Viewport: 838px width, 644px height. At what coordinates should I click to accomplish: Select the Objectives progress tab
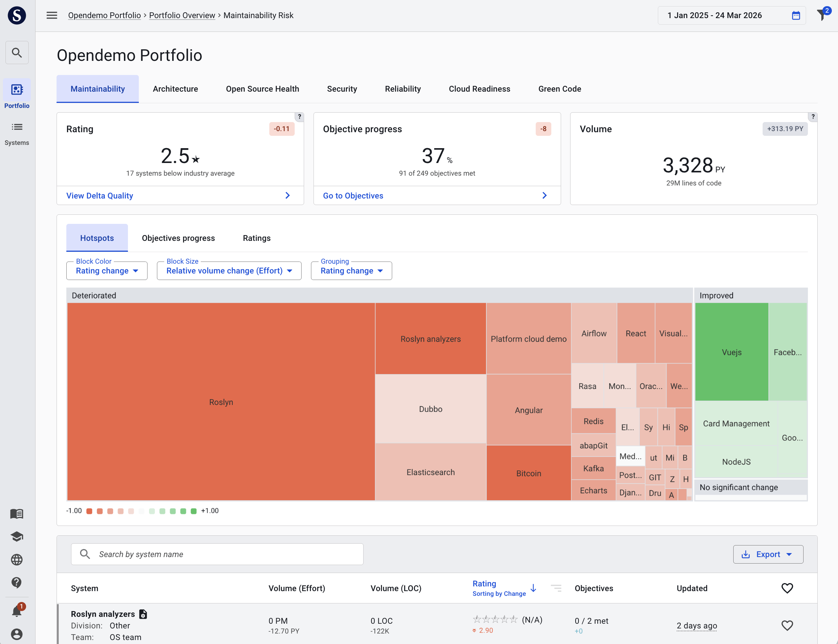pyautogui.click(x=178, y=238)
